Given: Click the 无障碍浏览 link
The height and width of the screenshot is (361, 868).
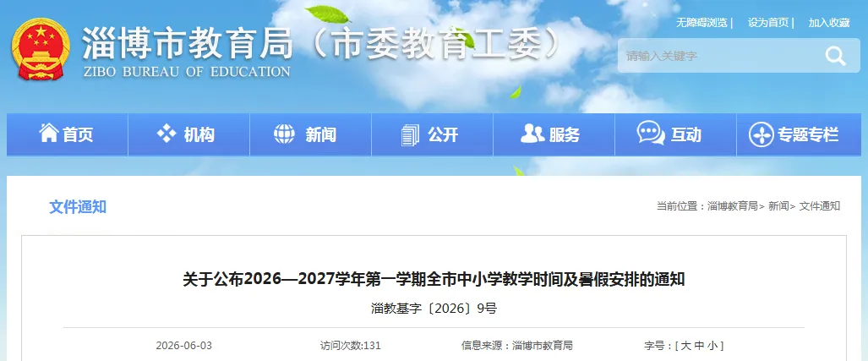Looking at the screenshot, I should click(x=702, y=23).
